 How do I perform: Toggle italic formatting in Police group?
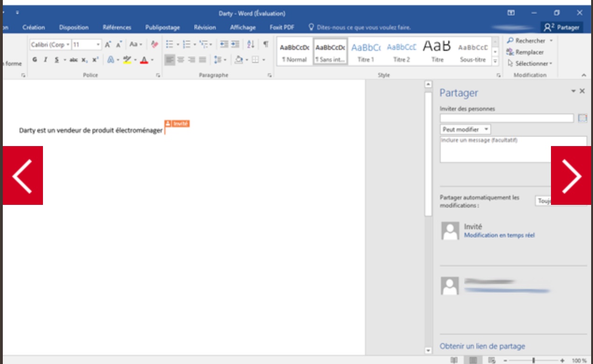(x=46, y=60)
